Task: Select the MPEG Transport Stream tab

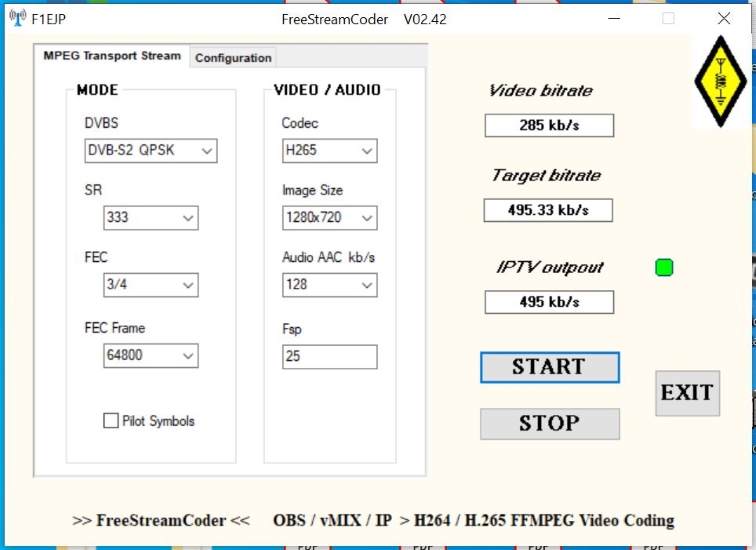Action: tap(112, 56)
